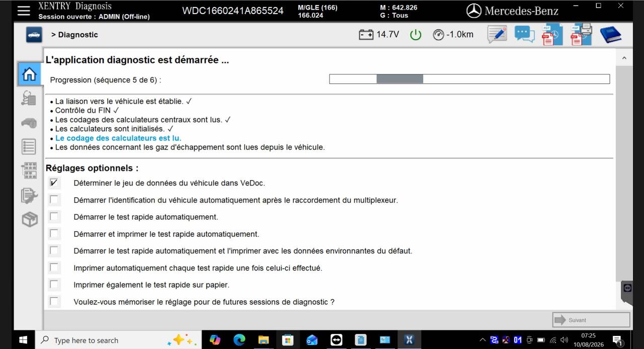The image size is (644, 349).
Task: Open the PDF with clock icon
Action: point(552,35)
